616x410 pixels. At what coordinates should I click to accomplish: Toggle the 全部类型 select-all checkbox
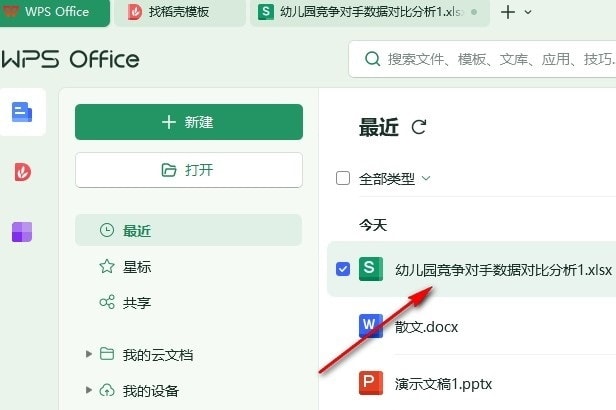tap(343, 178)
